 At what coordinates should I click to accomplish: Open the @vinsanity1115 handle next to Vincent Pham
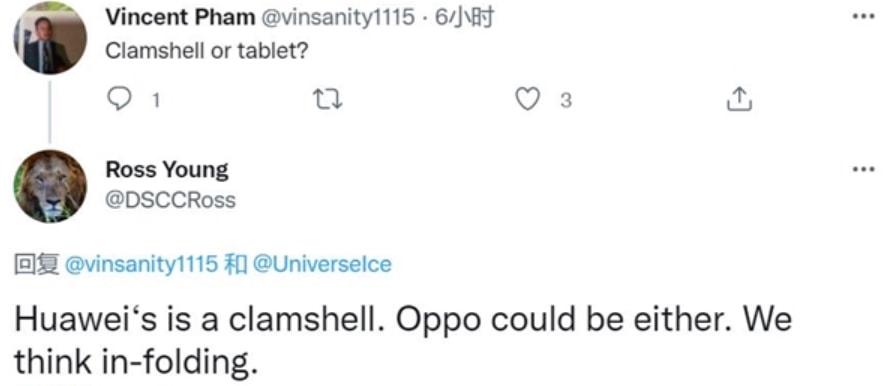pyautogui.click(x=337, y=18)
